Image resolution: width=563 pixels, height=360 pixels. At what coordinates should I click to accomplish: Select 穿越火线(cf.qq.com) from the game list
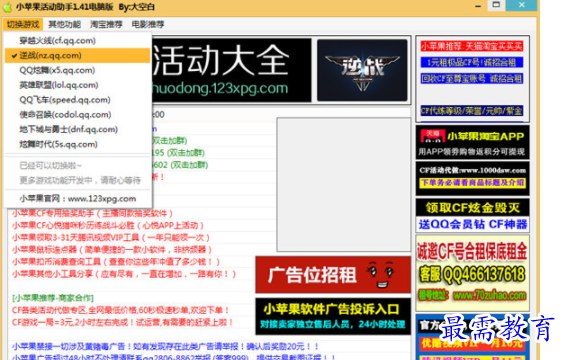coord(77,41)
